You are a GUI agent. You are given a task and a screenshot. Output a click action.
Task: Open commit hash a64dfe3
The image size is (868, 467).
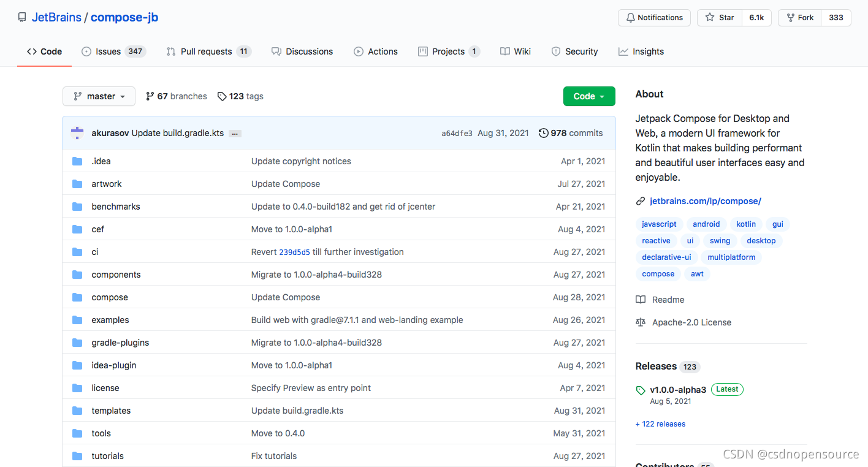click(x=457, y=134)
